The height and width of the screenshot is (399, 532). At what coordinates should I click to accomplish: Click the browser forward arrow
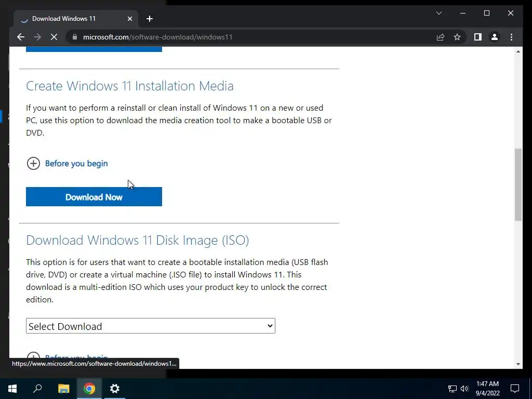pos(37,37)
